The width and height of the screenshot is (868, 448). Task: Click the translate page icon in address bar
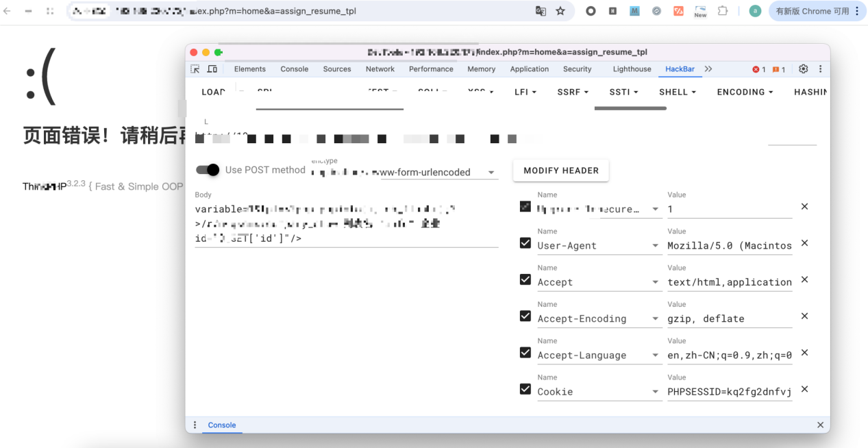pyautogui.click(x=541, y=11)
